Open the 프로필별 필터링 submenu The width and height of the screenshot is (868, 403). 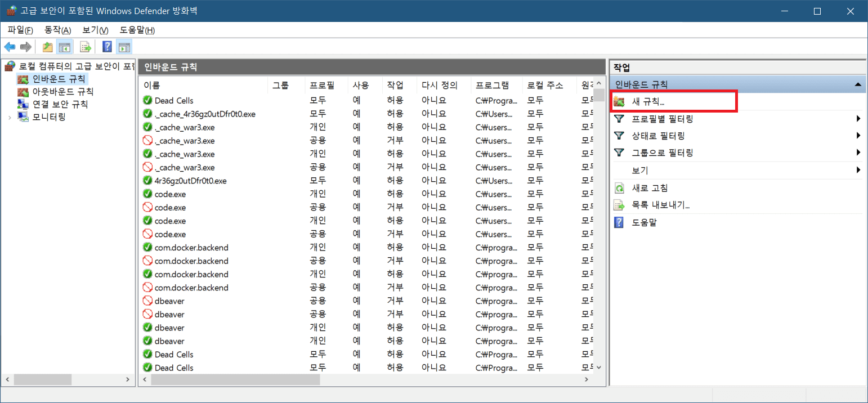[662, 119]
